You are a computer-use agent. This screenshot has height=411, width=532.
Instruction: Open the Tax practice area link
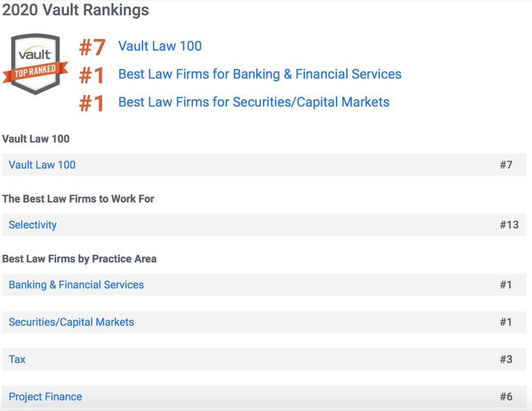[17, 360]
